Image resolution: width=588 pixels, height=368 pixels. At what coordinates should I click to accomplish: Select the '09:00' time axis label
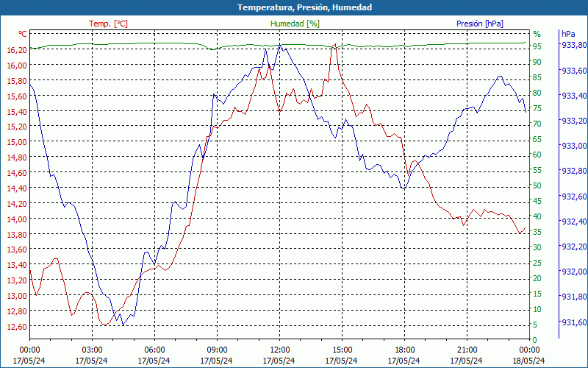pyautogui.click(x=217, y=350)
